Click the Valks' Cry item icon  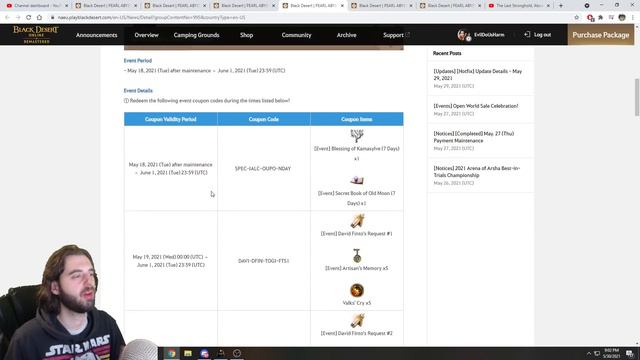[357, 290]
